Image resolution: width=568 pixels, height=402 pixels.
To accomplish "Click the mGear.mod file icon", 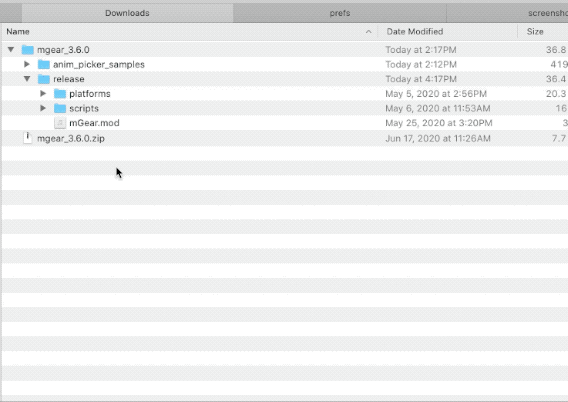I will (x=60, y=123).
